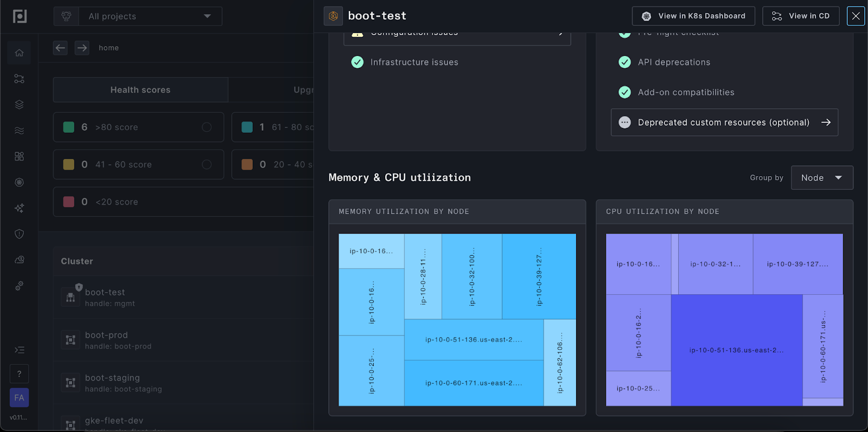Open the security shield sidebar icon

(19, 234)
